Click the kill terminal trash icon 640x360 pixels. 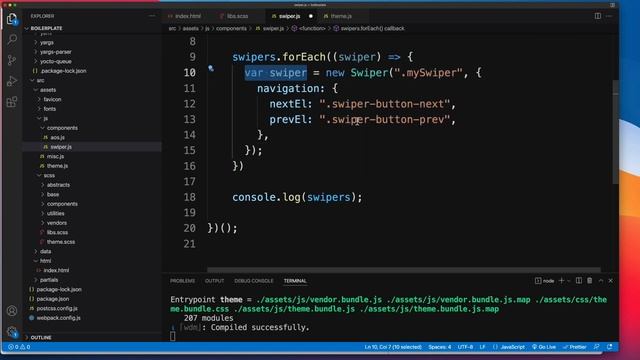pos(589,281)
